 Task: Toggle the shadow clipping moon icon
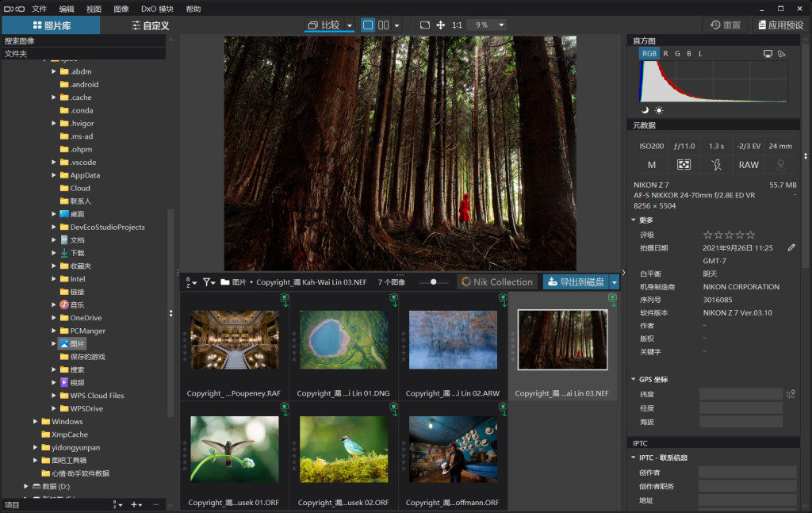coord(645,110)
